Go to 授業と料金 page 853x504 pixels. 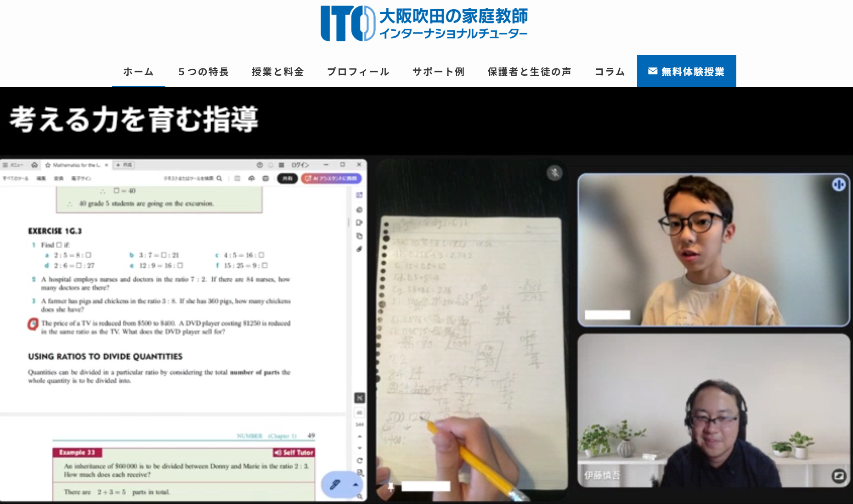[277, 72]
